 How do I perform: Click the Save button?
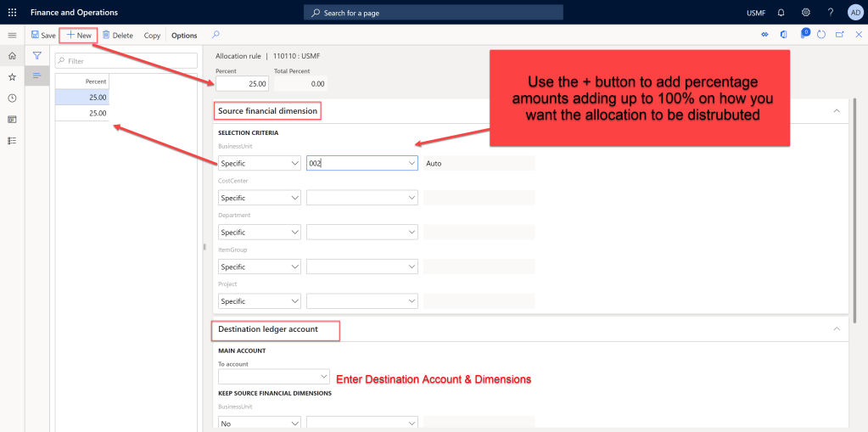tap(43, 36)
